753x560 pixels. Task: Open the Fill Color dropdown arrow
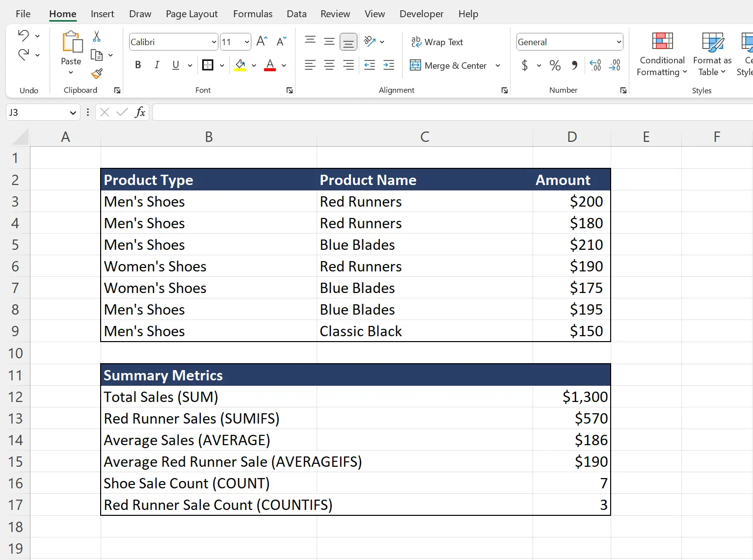(254, 65)
